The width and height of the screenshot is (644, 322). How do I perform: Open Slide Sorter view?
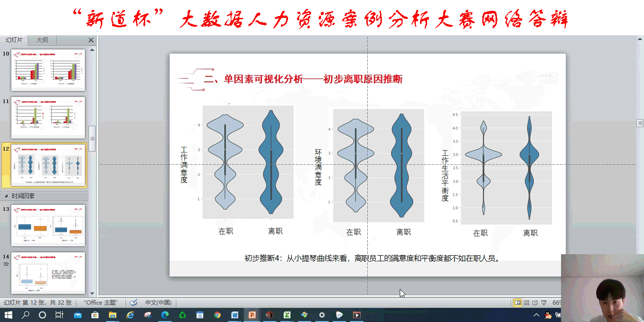click(527, 303)
